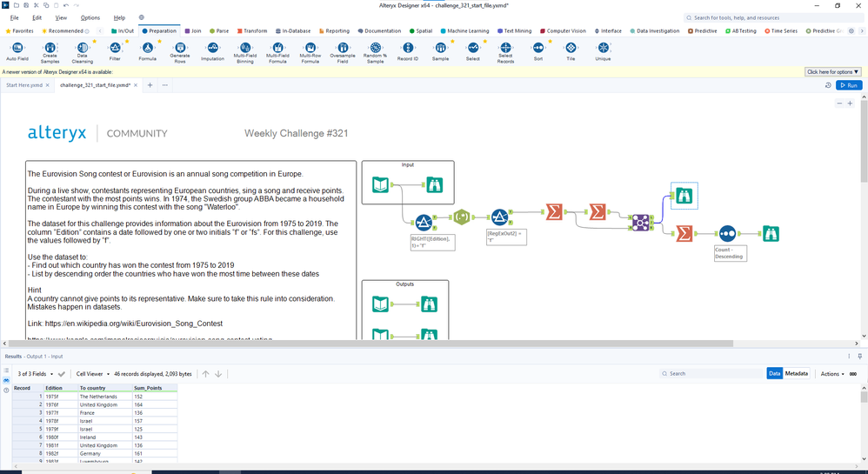Image resolution: width=868 pixels, height=474 pixels.
Task: Pick the Create Samples tool
Action: (x=50, y=52)
